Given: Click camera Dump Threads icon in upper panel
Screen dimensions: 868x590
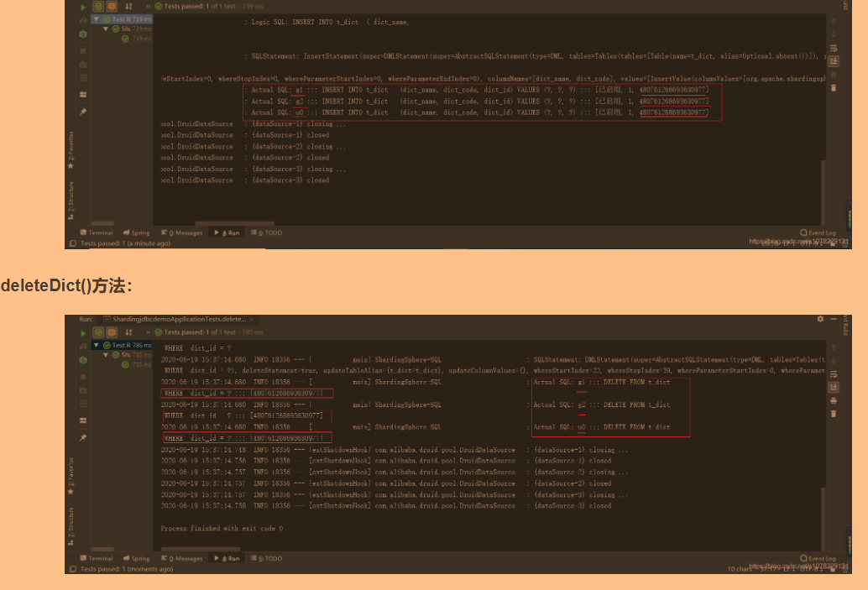Looking at the screenshot, I should point(83,65).
